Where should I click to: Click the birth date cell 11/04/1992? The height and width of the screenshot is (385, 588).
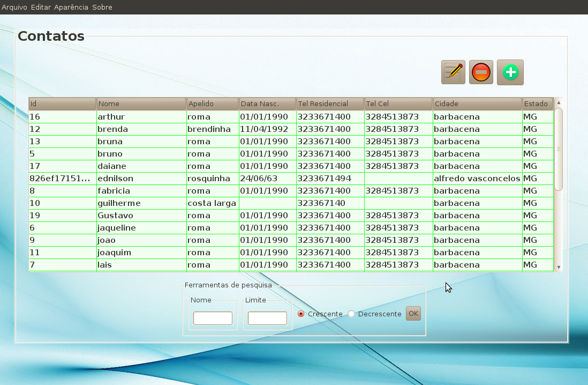pos(267,129)
